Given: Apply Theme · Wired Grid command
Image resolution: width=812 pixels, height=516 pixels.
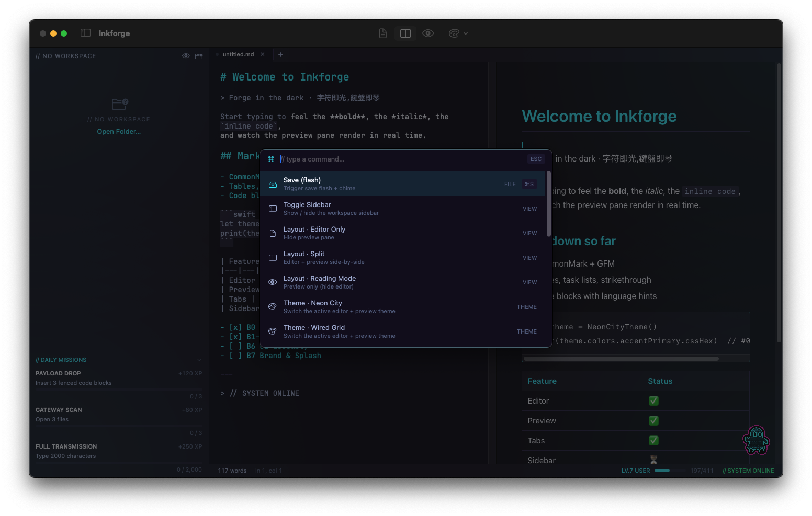Looking at the screenshot, I should [403, 331].
